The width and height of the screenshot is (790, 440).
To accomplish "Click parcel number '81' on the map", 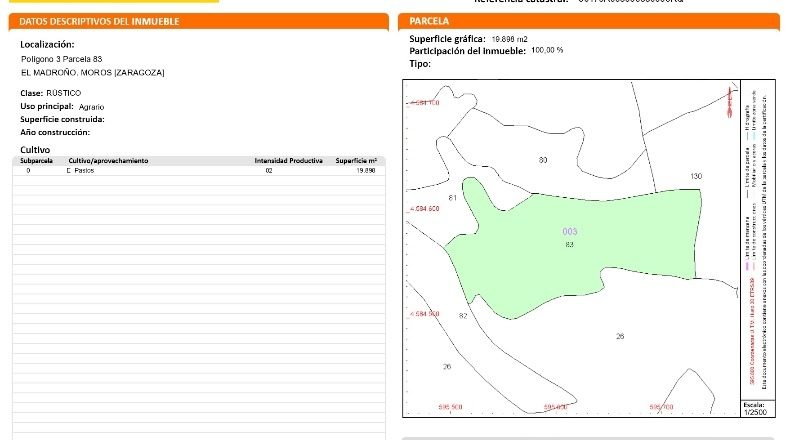I will click(452, 198).
